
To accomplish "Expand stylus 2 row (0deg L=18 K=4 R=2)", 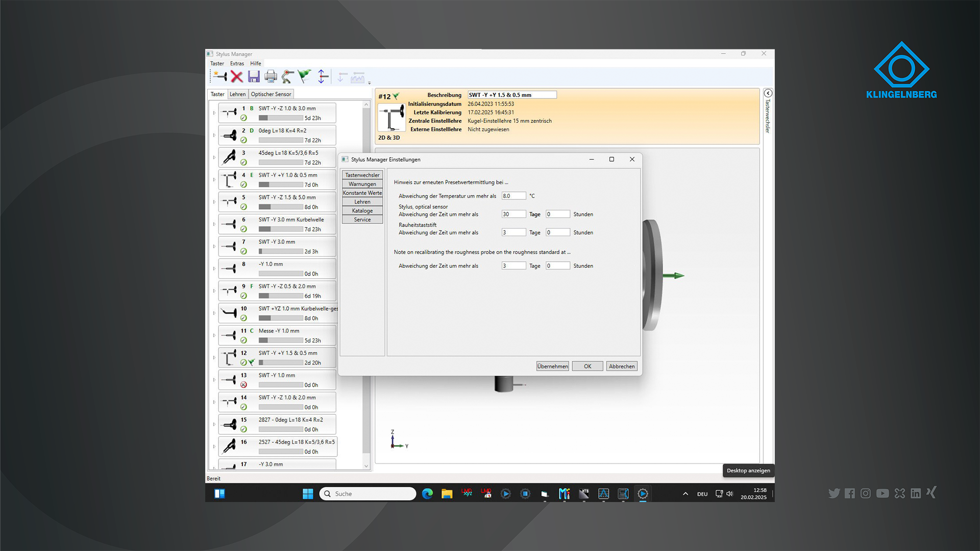I will coord(214,135).
